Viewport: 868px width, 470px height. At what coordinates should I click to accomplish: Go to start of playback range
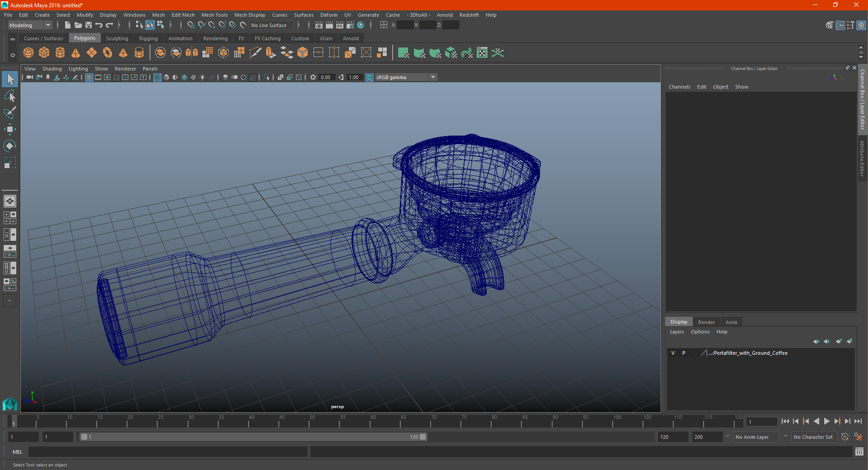(x=785, y=421)
